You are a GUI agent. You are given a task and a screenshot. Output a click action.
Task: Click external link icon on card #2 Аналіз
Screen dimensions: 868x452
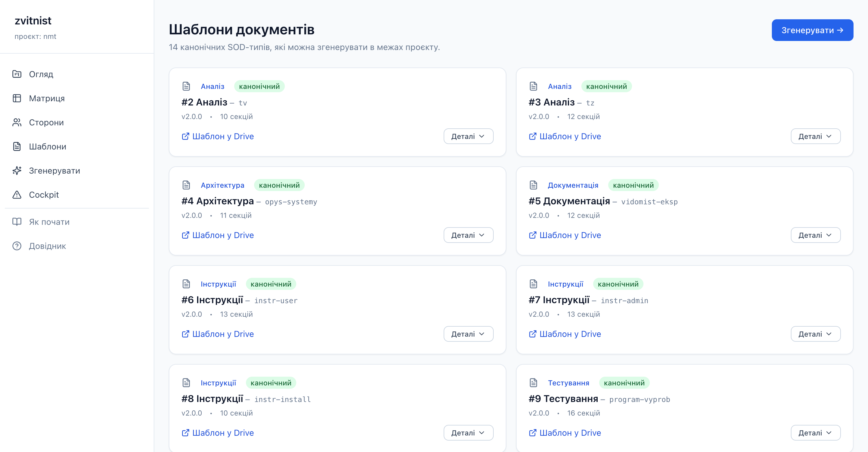[x=185, y=136]
